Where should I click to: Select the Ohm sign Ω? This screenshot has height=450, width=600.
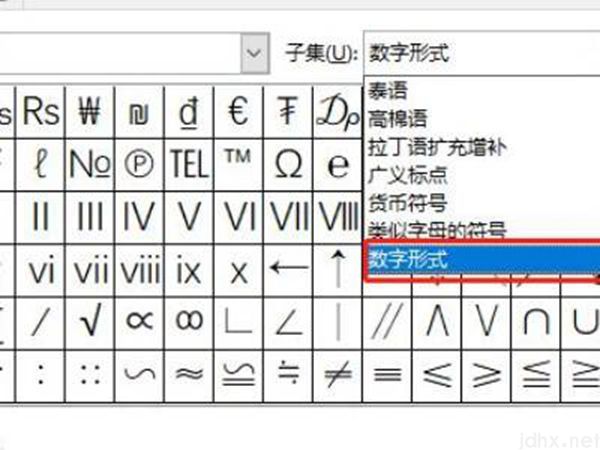pyautogui.click(x=288, y=165)
